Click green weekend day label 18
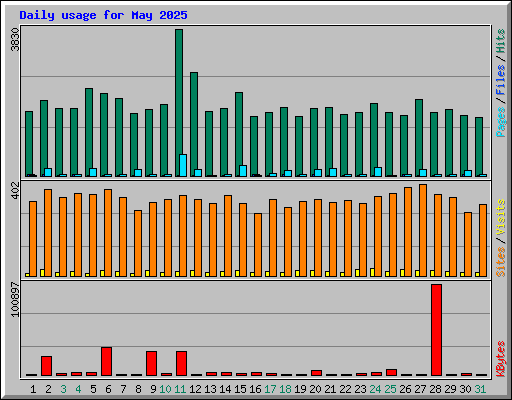512x400 pixels. pos(285,389)
